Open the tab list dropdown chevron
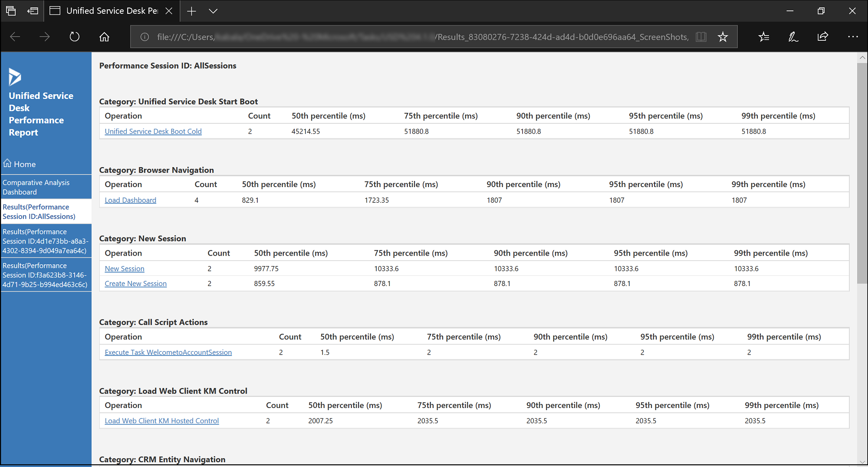Image resolution: width=868 pixels, height=467 pixels. tap(213, 10)
